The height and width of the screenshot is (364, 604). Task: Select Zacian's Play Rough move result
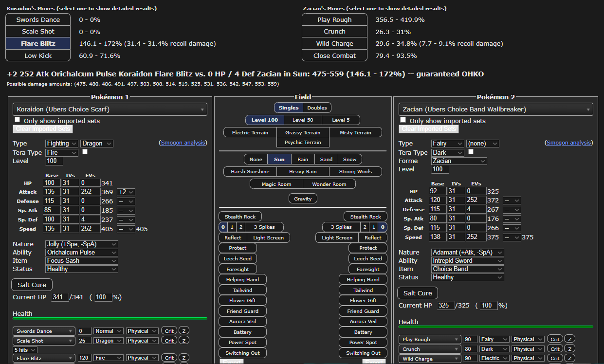[334, 19]
